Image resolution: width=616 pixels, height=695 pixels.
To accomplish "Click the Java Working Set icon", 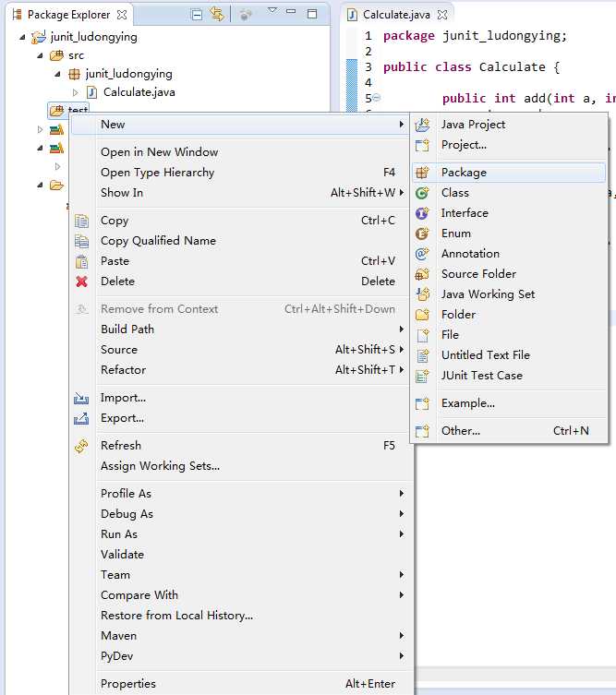I will click(x=423, y=294).
